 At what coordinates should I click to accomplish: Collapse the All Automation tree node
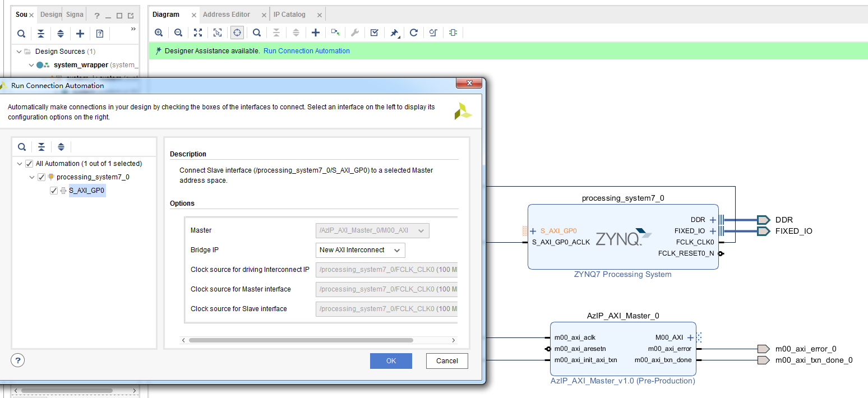20,164
